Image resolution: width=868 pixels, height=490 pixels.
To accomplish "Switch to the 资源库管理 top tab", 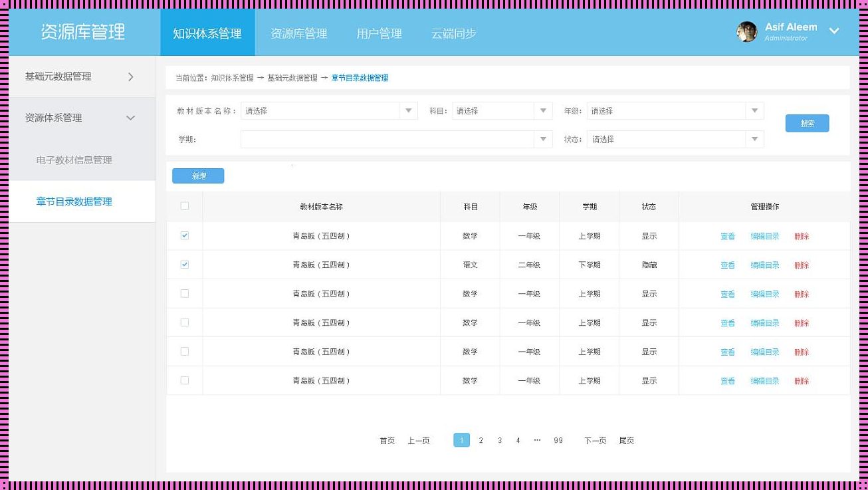I will pyautogui.click(x=299, y=33).
